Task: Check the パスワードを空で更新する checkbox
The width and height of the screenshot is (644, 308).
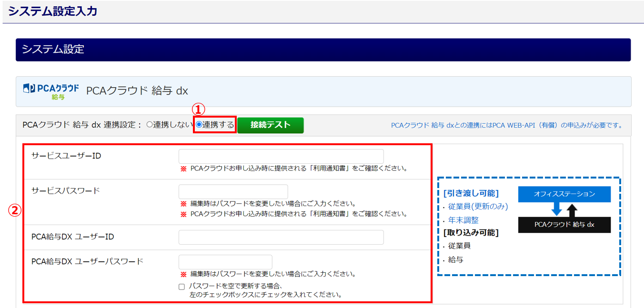Action: coord(181,287)
